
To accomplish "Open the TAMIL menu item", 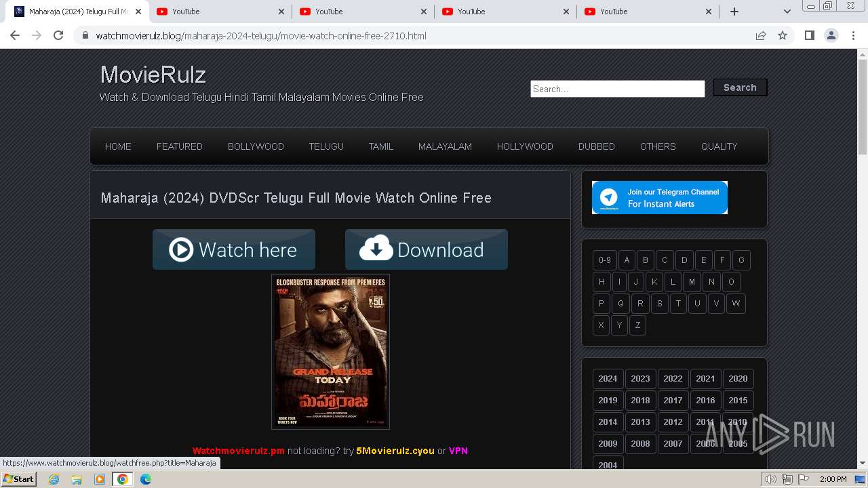I will coord(381,146).
